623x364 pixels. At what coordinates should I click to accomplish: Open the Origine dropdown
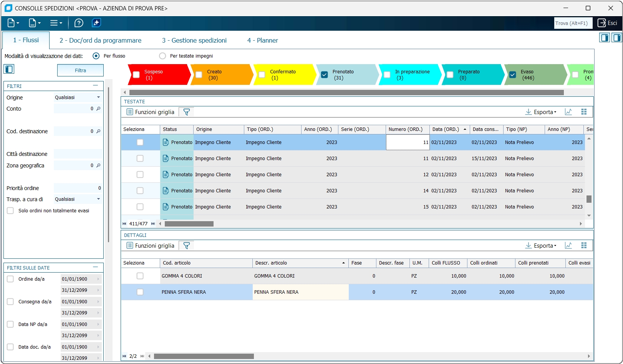[x=98, y=98]
